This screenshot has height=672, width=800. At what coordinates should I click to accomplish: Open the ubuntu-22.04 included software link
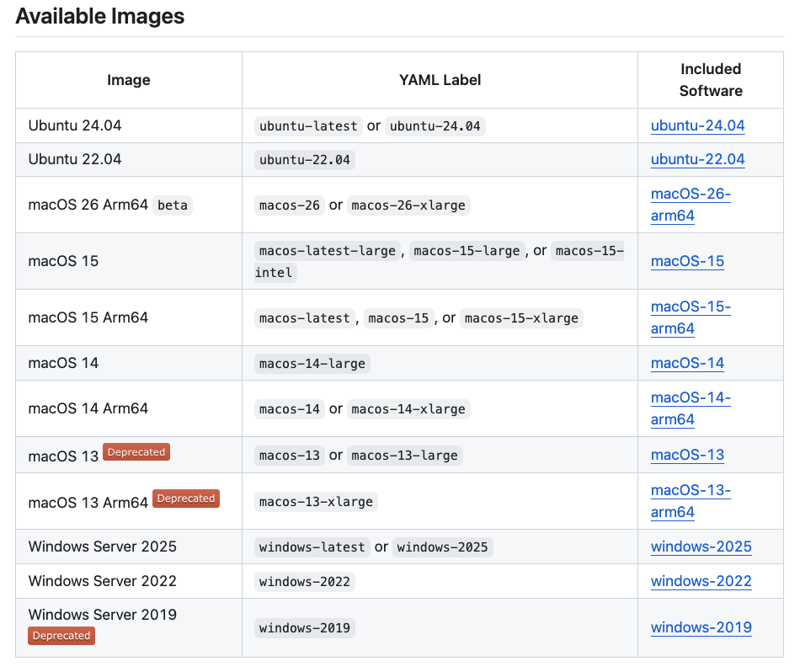(697, 159)
